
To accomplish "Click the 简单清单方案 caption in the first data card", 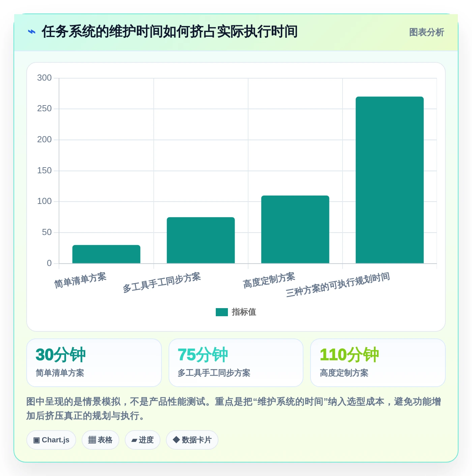I will pyautogui.click(x=60, y=373).
